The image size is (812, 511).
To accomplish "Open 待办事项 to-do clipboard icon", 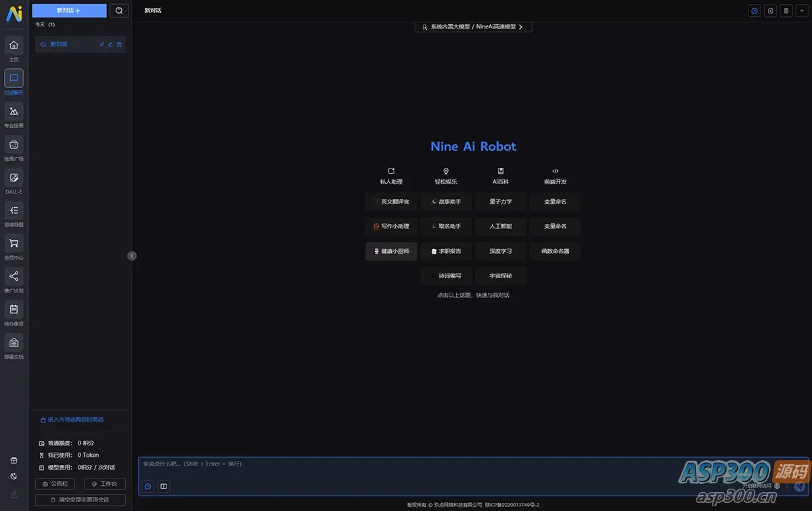I will click(14, 309).
